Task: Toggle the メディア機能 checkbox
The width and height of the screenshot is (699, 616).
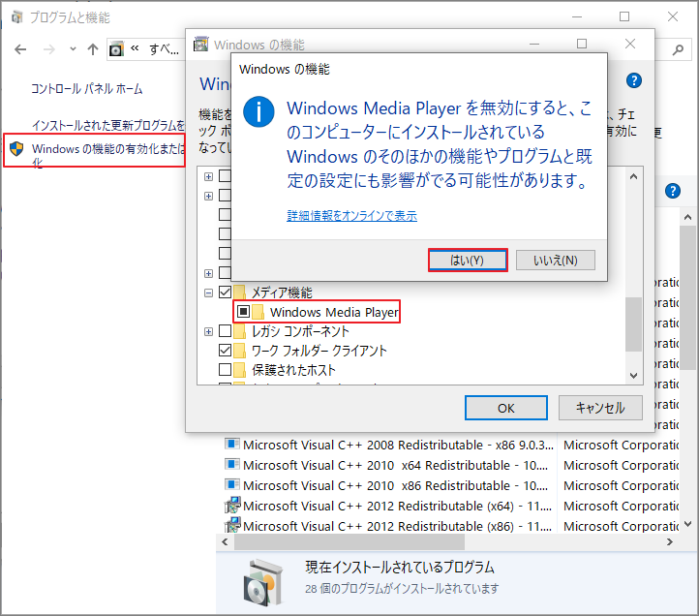Action: [226, 293]
